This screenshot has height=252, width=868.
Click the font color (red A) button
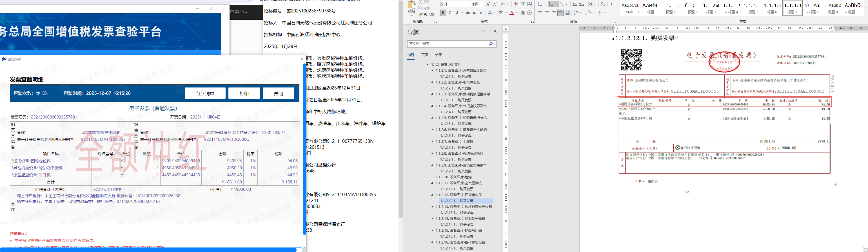point(511,13)
